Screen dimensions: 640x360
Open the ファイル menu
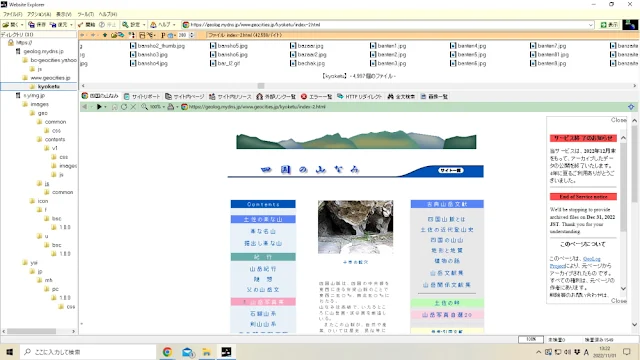pos(13,14)
